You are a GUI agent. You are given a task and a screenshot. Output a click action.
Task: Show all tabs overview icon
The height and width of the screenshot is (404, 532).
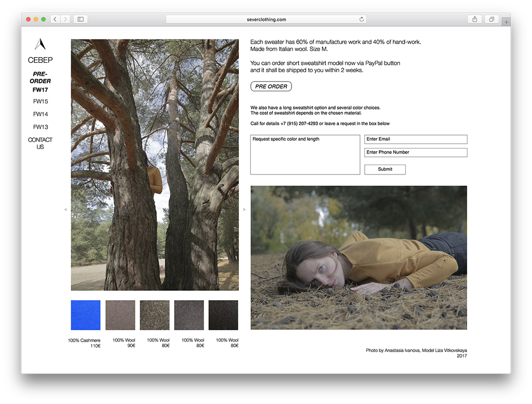click(491, 19)
